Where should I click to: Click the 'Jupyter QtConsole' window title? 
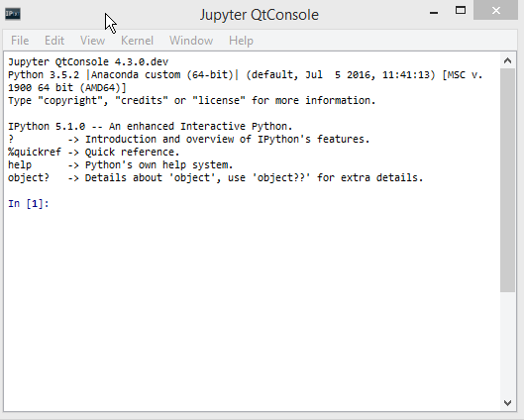(260, 15)
